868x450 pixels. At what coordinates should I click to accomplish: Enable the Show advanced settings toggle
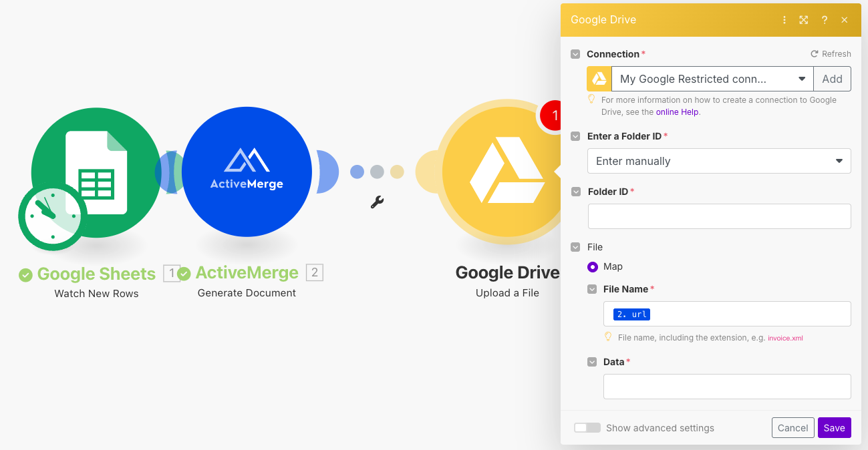click(587, 428)
